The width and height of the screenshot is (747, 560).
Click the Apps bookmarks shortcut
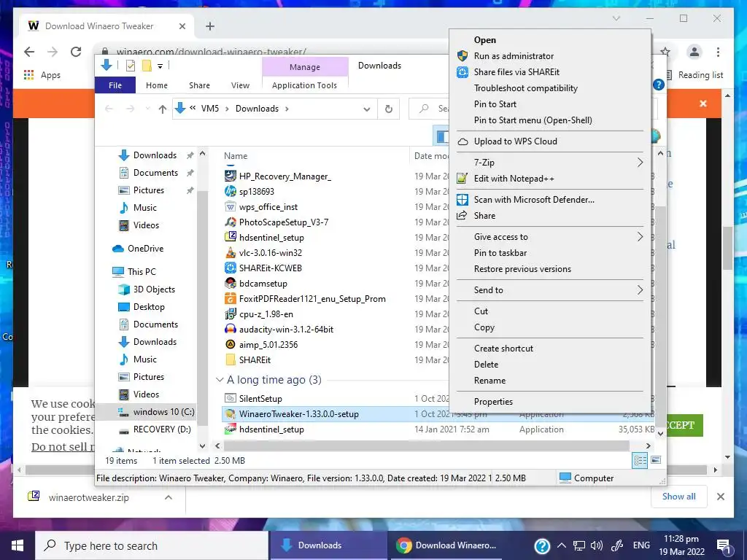42,75
